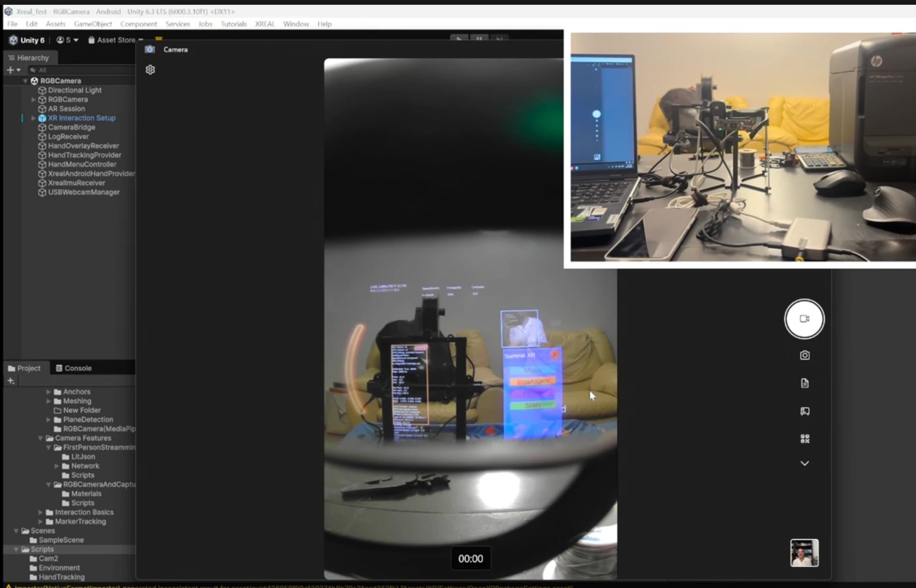Open the GameObject menu
The width and height of the screenshot is (916, 588).
click(x=93, y=24)
